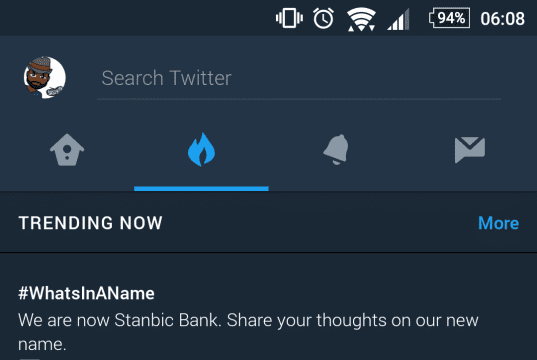Open the Home timeline birdhouse tab
Screen dimensions: 537x360
[67, 150]
